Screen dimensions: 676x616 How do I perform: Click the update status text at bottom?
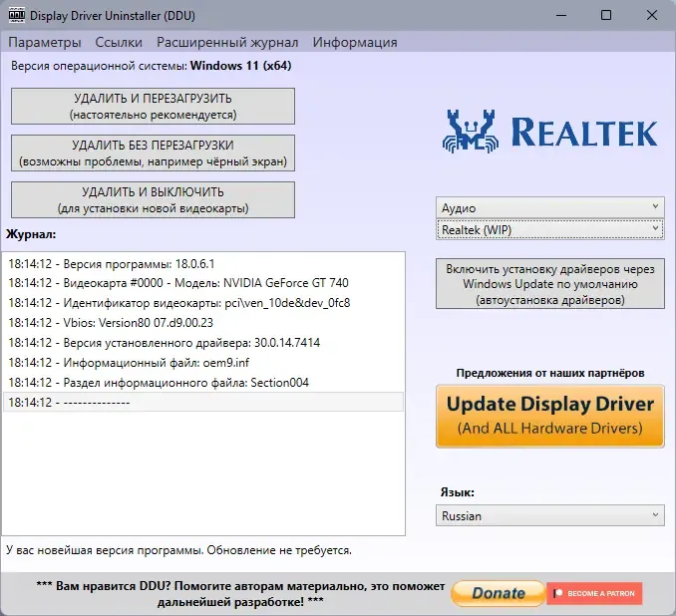coord(178,550)
